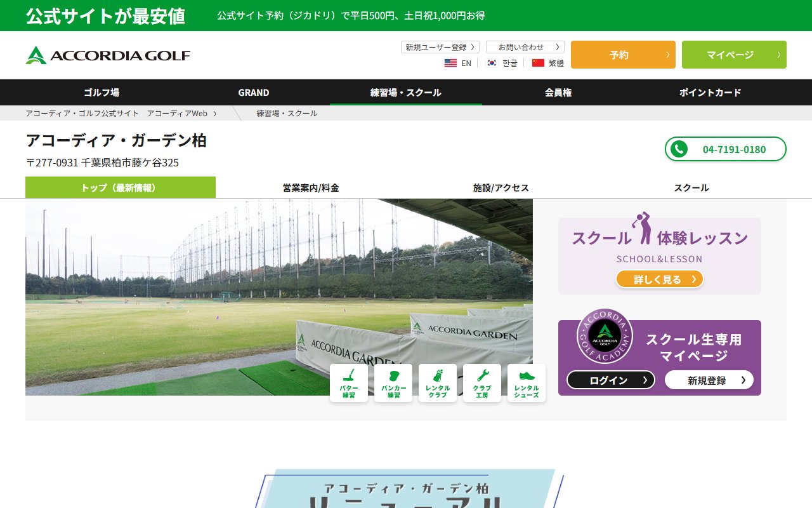Image resolution: width=812 pixels, height=508 pixels.
Task: Switch to 施設/アクセス tab
Action: point(501,188)
